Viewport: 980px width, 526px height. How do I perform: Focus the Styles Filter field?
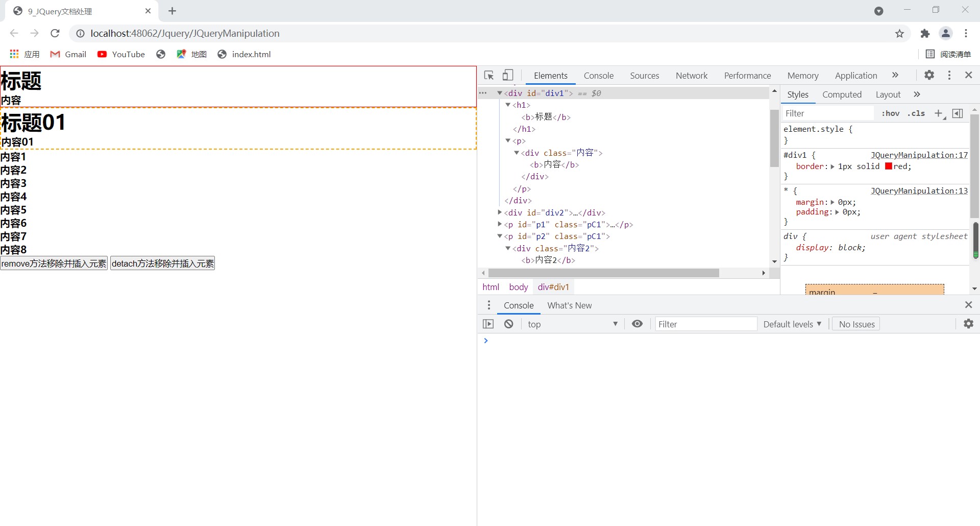pyautogui.click(x=828, y=113)
